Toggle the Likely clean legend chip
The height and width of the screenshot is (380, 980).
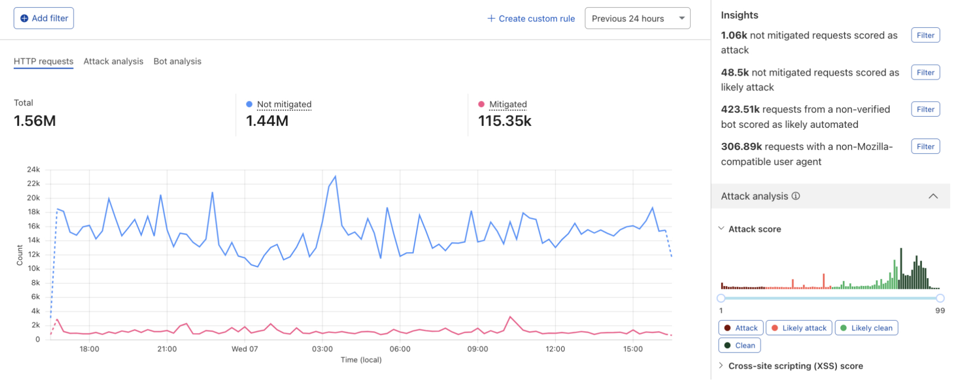pyautogui.click(x=866, y=328)
